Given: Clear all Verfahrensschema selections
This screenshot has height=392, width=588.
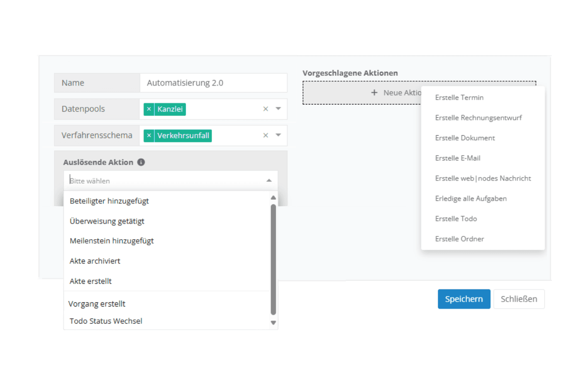Looking at the screenshot, I should 266,136.
